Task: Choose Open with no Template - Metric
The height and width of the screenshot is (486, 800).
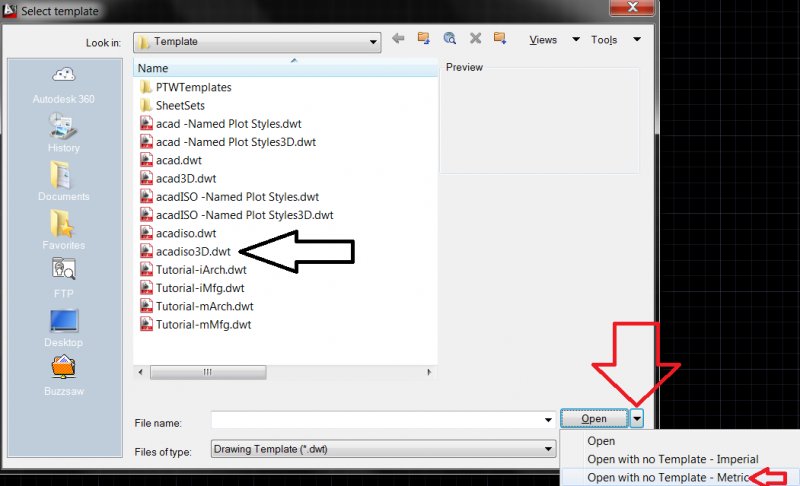Action: [x=668, y=478]
